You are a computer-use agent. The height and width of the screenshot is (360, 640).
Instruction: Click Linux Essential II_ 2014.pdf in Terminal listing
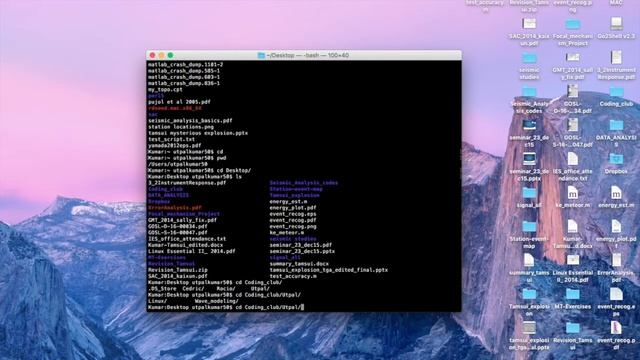[x=191, y=251]
